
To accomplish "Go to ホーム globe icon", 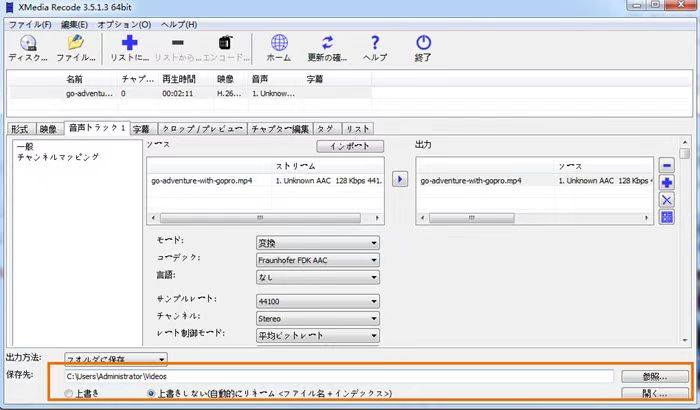I will click(x=279, y=48).
